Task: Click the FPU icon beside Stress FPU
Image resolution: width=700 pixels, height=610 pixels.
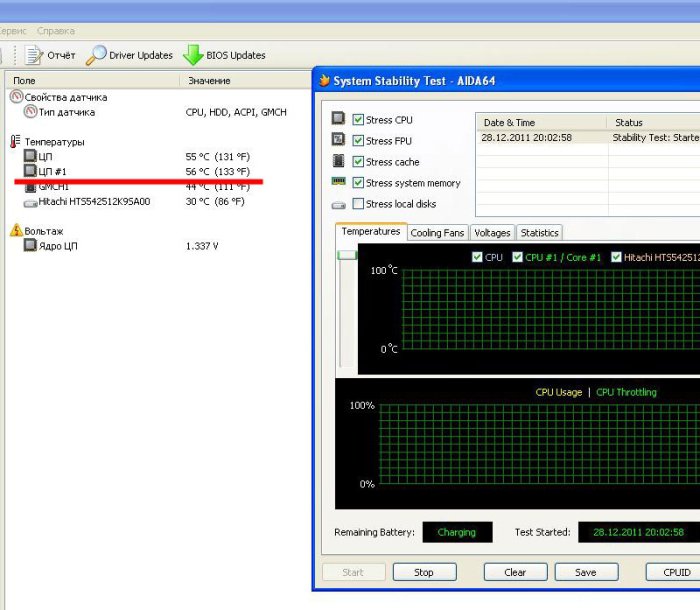Action: pos(338,139)
